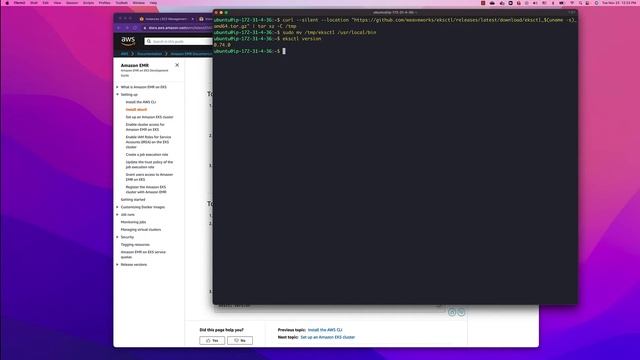Image resolution: width=640 pixels, height=360 pixels.
Task: Click the lock icon in the address bar
Action: (145, 28)
